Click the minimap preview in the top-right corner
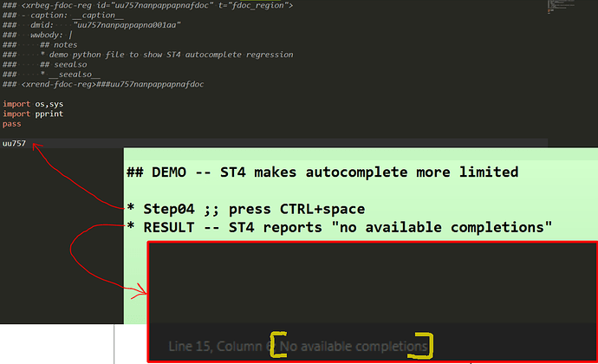Image resolution: width=598 pixels, height=364 pixels. pos(562,8)
